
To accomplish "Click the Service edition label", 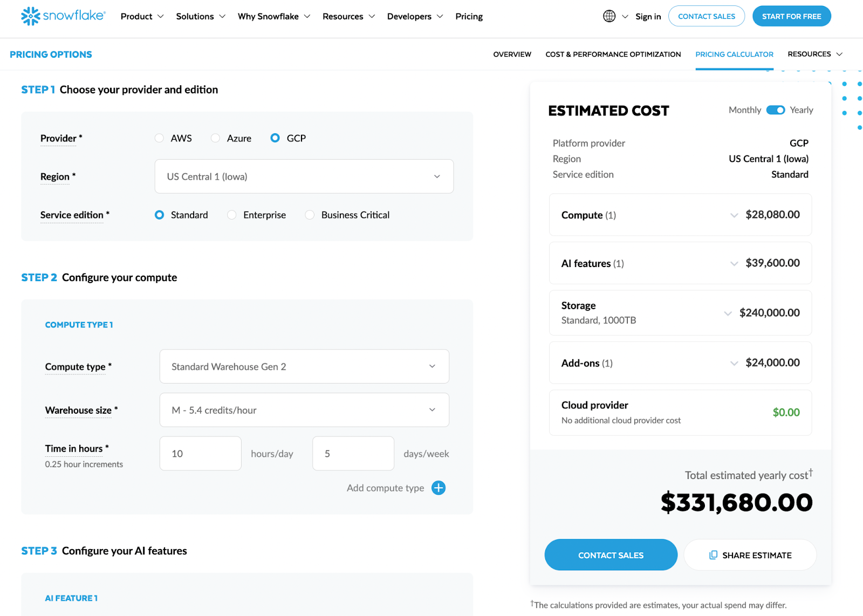I will coord(74,215).
